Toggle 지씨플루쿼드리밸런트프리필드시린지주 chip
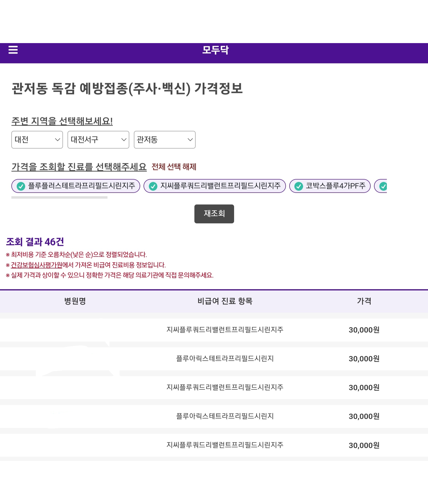This screenshot has width=428, height=504. click(214, 186)
